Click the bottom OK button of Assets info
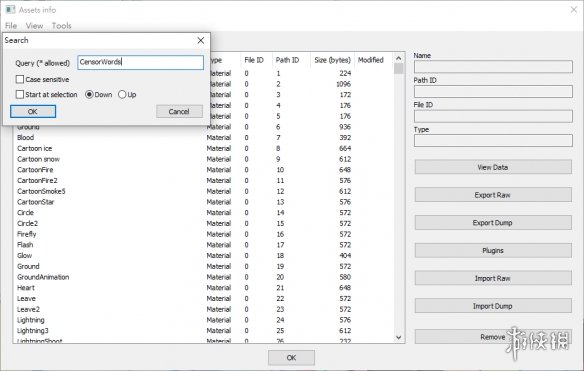 tap(291, 358)
